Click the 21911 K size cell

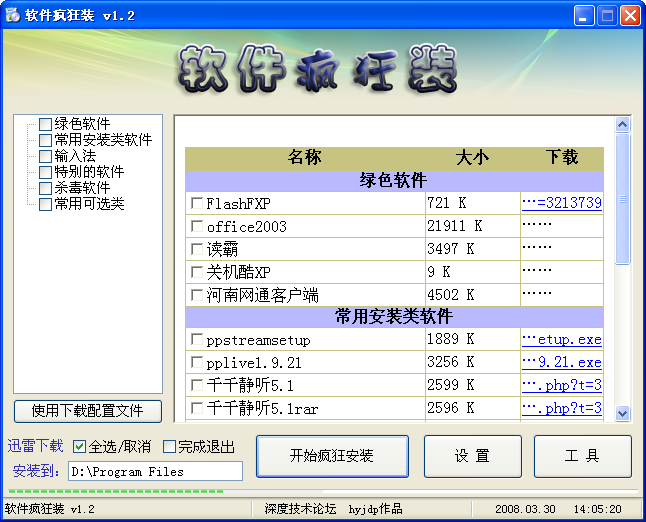(x=473, y=226)
